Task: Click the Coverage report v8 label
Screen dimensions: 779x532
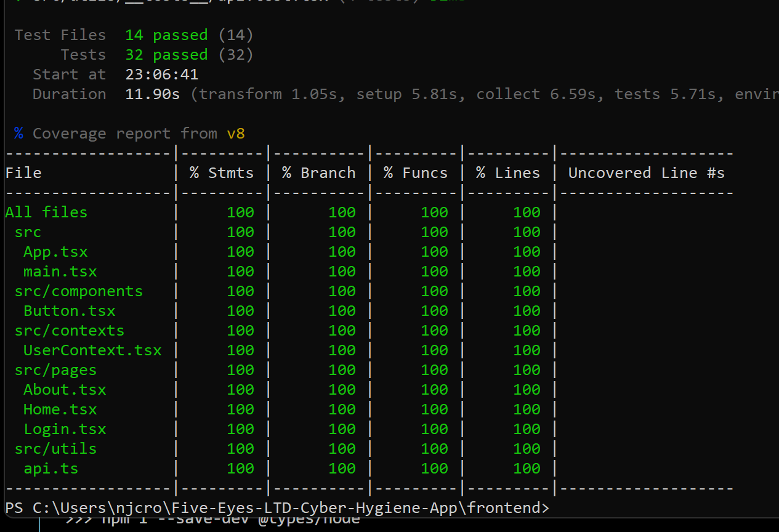Action: click(x=123, y=133)
